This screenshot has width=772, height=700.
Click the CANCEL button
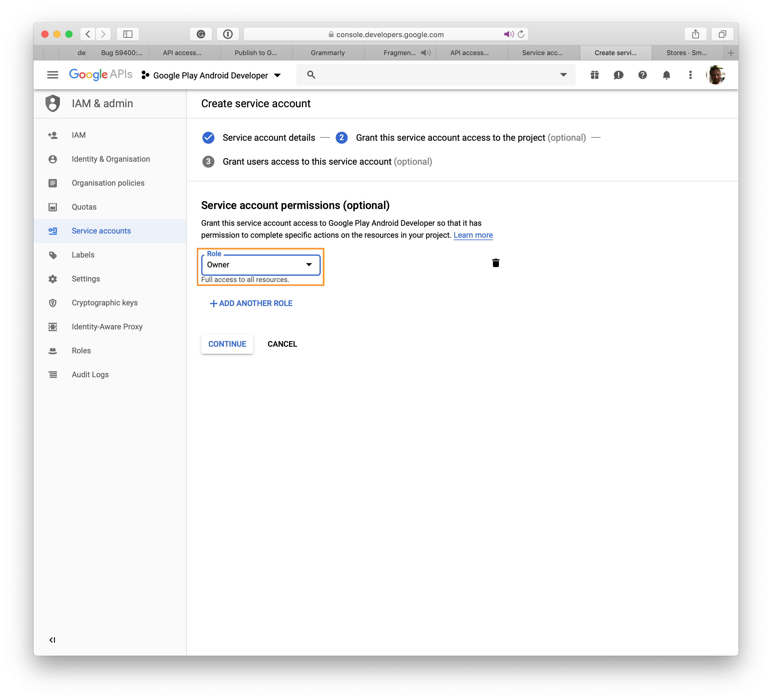coord(282,344)
